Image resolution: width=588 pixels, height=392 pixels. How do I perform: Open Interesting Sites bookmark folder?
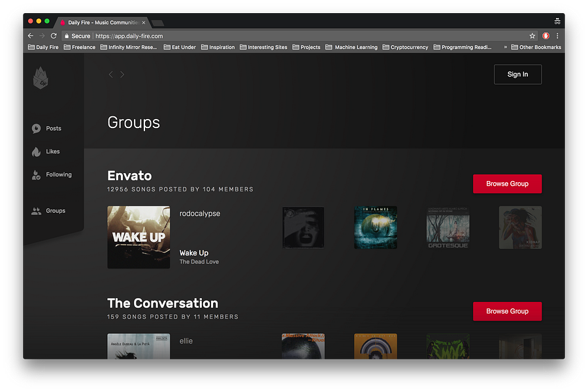[263, 47]
